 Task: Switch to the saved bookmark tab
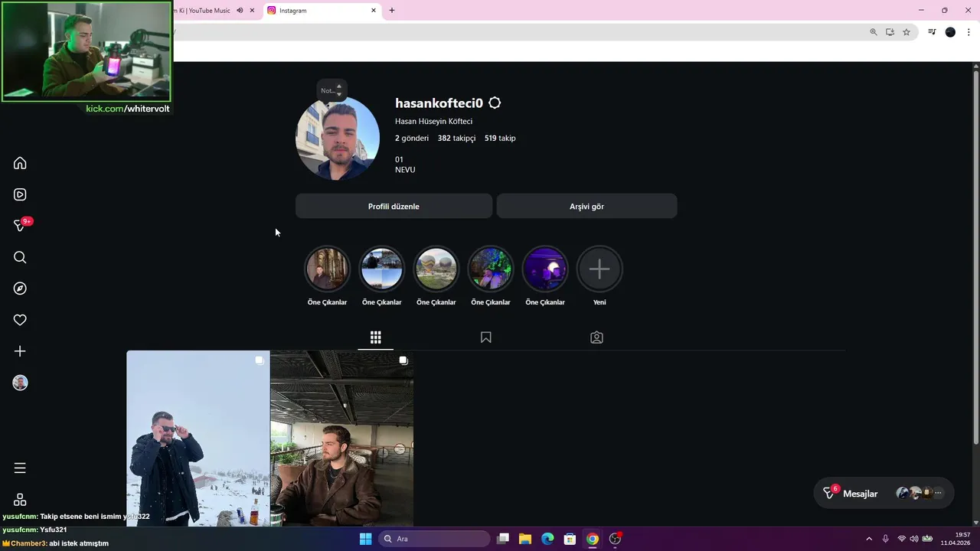485,337
